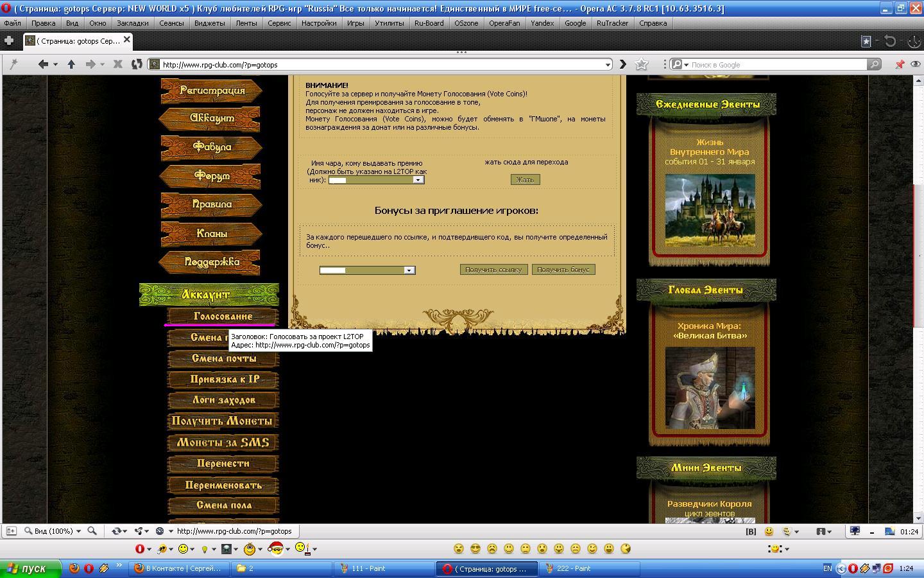Expand the address bar URL history dropdown
The height and width of the screenshot is (578, 924).
pos(608,64)
